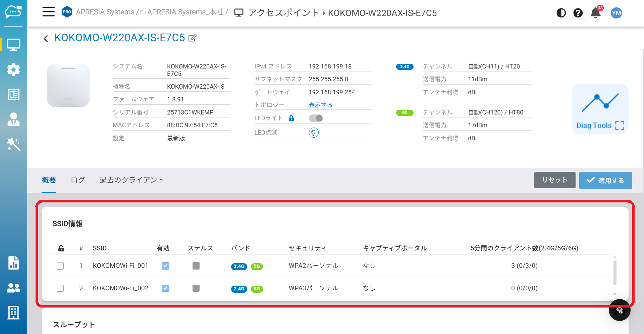Uncheck enabled checkbox for KOKOMOWi-Fi_002

coord(165,288)
